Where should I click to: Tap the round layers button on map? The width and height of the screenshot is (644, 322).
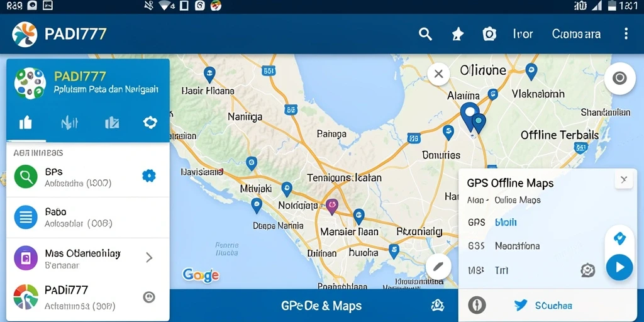[x=619, y=78]
